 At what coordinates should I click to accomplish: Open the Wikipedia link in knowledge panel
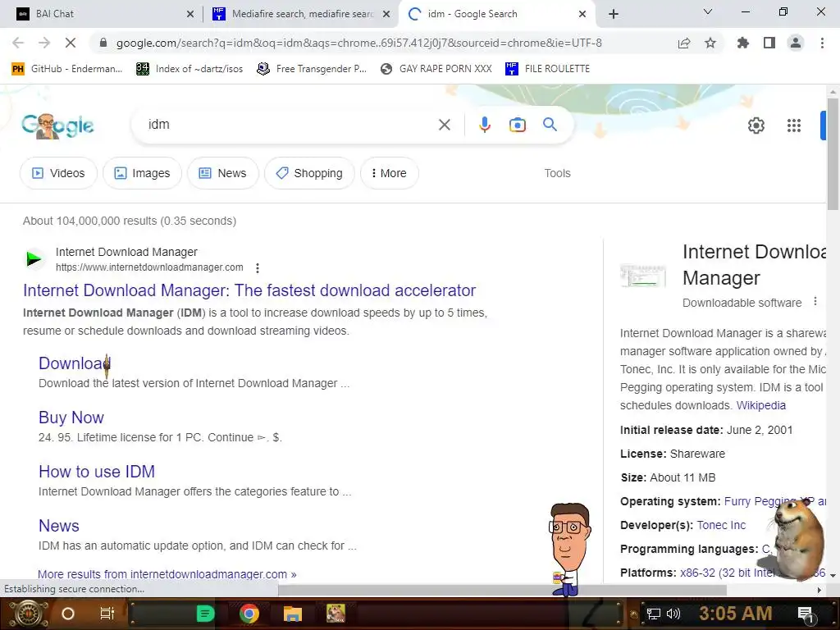(760, 405)
